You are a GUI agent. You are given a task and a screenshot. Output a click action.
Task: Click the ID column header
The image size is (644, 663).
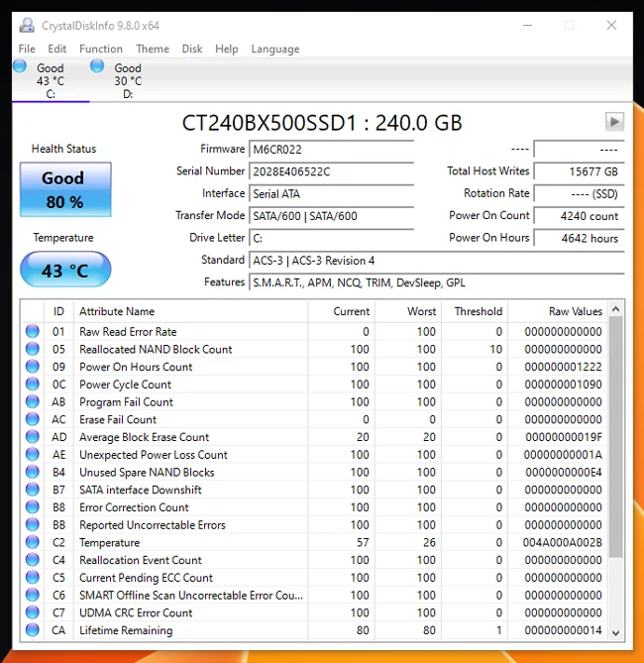[58, 311]
